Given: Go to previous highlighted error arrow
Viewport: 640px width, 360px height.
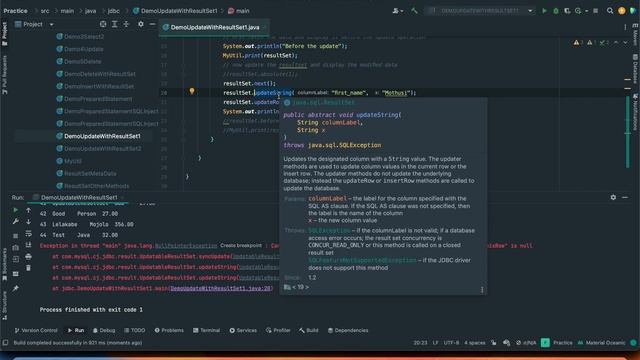Looking at the screenshot, I should tap(616, 42).
